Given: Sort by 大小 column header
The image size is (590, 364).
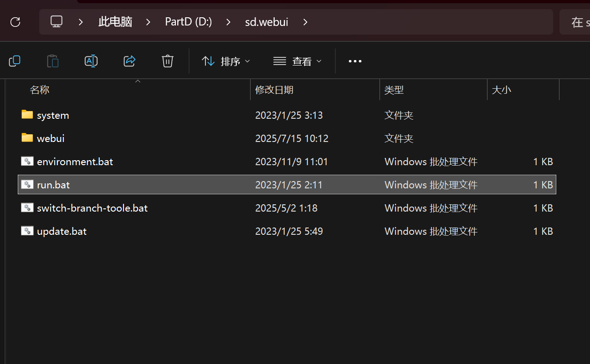Looking at the screenshot, I should [x=501, y=90].
